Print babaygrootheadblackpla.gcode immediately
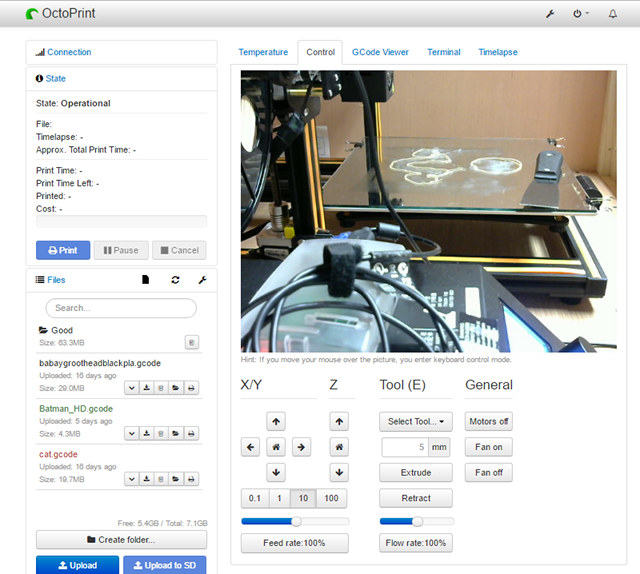 coord(191,388)
